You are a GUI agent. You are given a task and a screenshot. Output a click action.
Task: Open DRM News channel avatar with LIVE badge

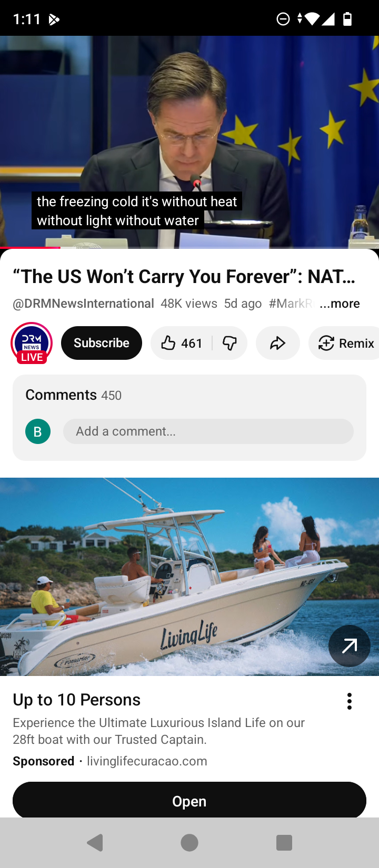32,343
